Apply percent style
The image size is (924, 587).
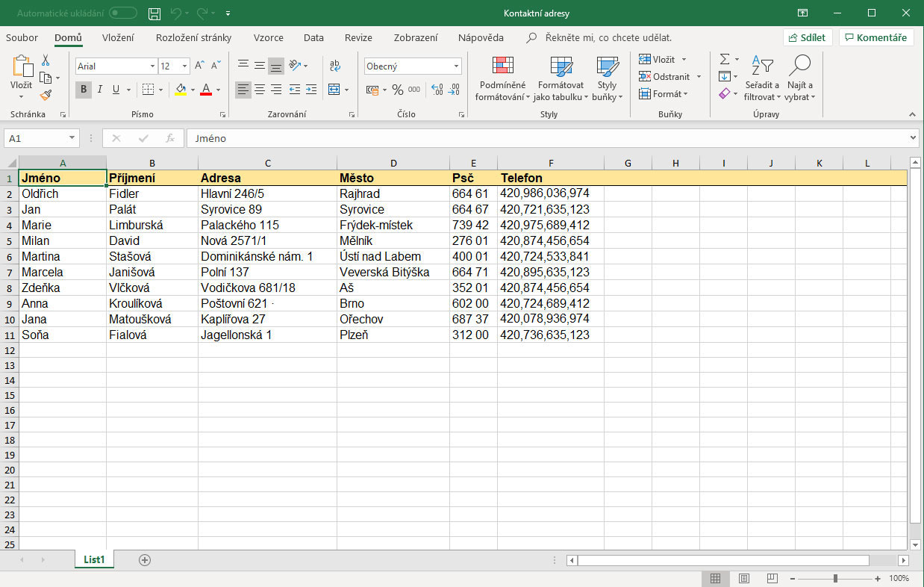[x=397, y=90]
